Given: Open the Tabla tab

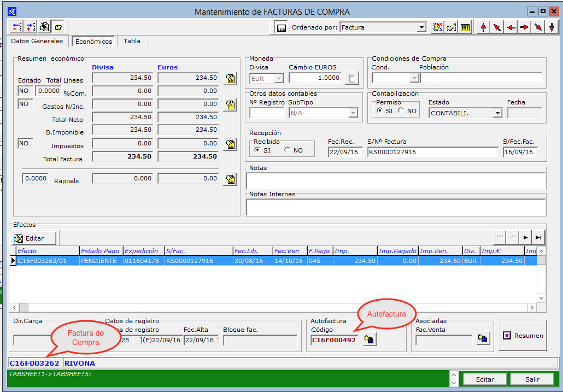Looking at the screenshot, I should click(132, 41).
